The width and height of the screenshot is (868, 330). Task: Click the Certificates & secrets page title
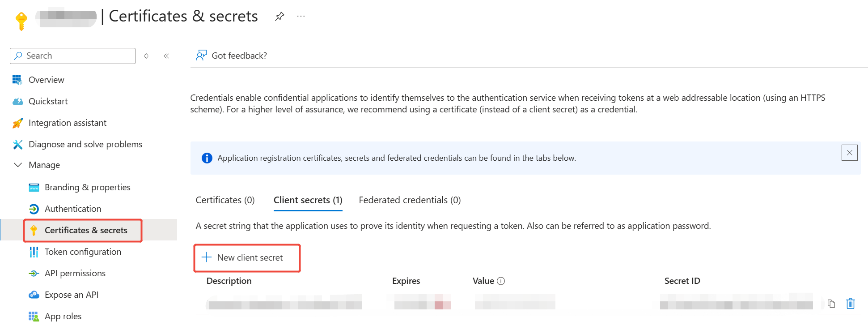[183, 16]
